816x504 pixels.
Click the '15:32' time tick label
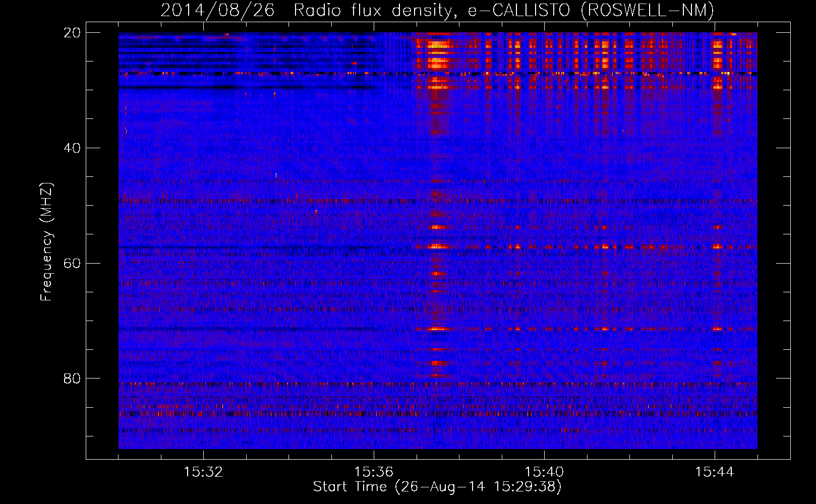point(203,472)
